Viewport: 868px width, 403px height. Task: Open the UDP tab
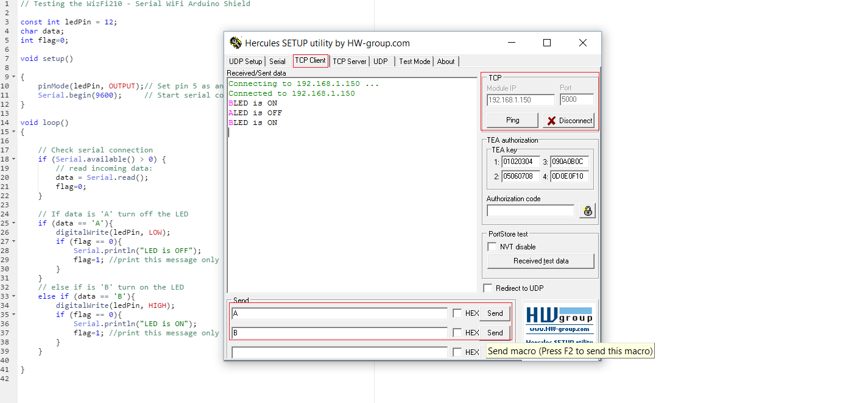click(381, 62)
